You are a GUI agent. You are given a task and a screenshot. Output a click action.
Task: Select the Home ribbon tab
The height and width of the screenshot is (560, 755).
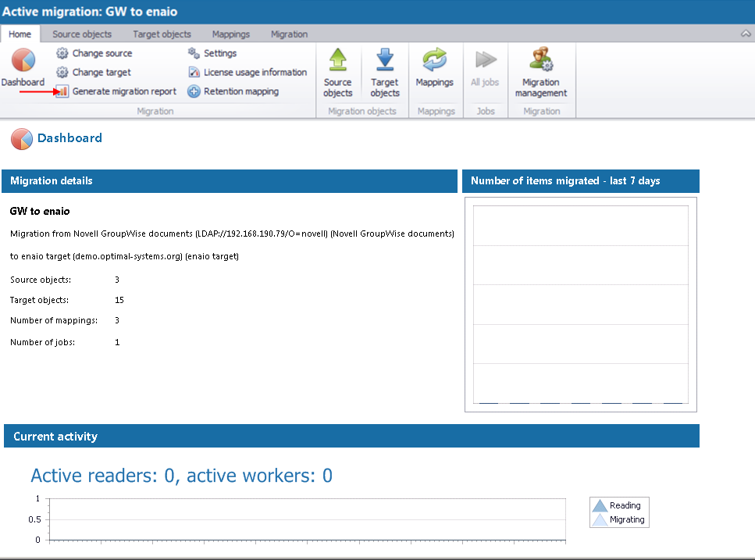[20, 34]
